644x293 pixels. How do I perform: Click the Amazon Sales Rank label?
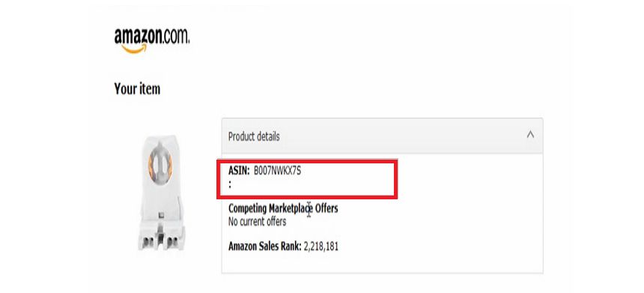[x=265, y=247]
